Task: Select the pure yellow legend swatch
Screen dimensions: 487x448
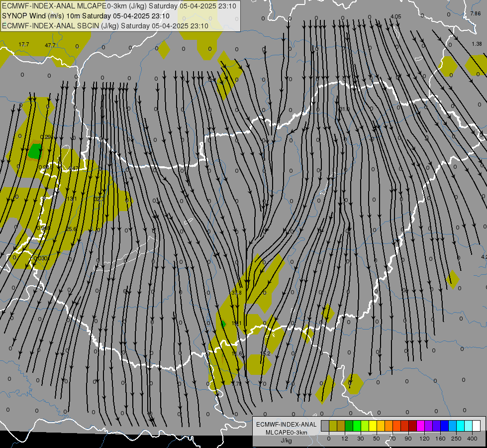Action: [x=373, y=426]
